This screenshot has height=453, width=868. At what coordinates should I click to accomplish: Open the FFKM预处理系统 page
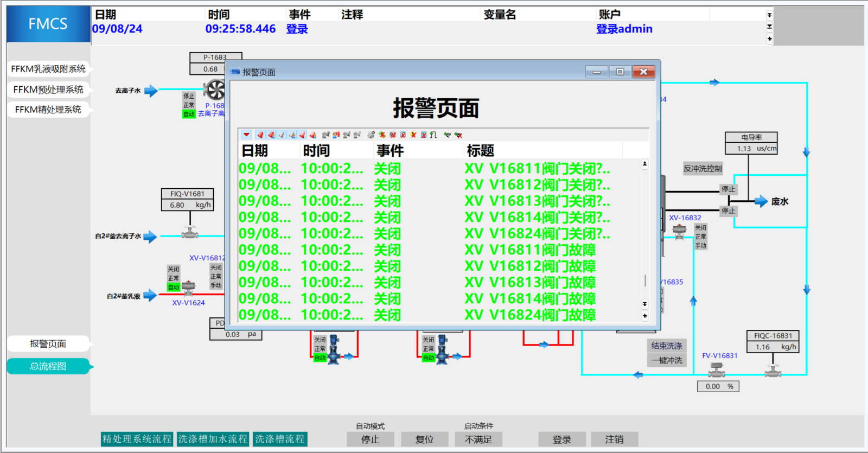point(48,90)
